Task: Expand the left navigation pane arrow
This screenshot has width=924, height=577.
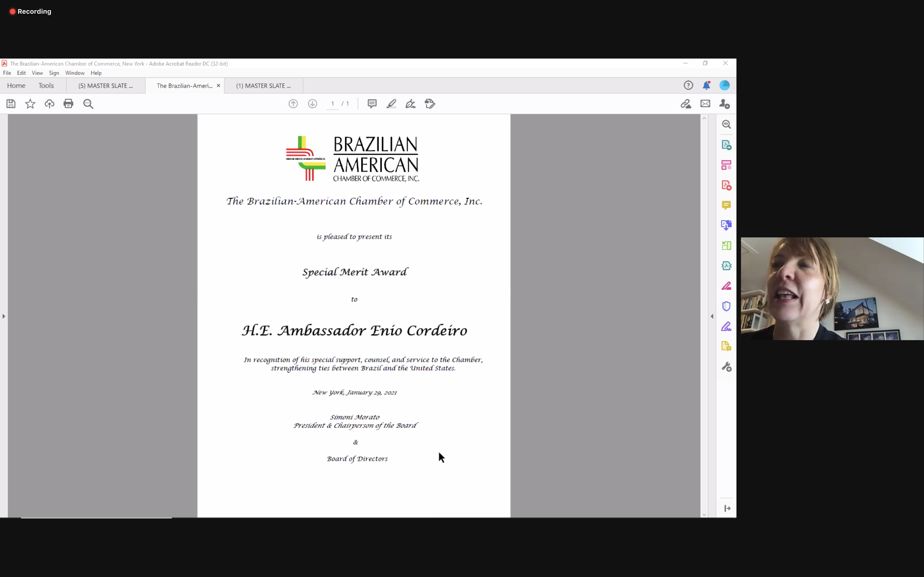Action: pyautogui.click(x=4, y=316)
